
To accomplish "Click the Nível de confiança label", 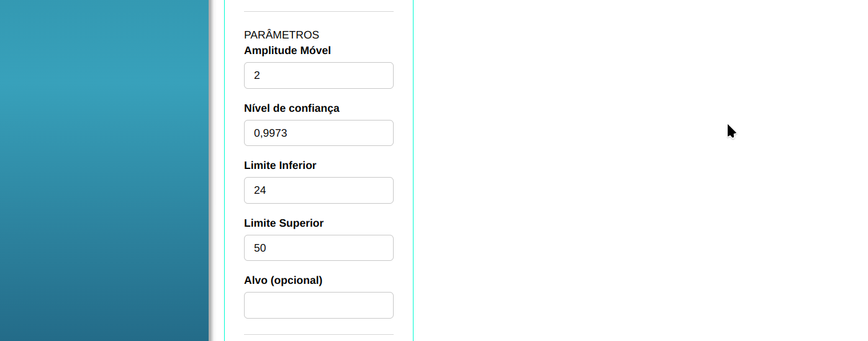I will [x=292, y=108].
